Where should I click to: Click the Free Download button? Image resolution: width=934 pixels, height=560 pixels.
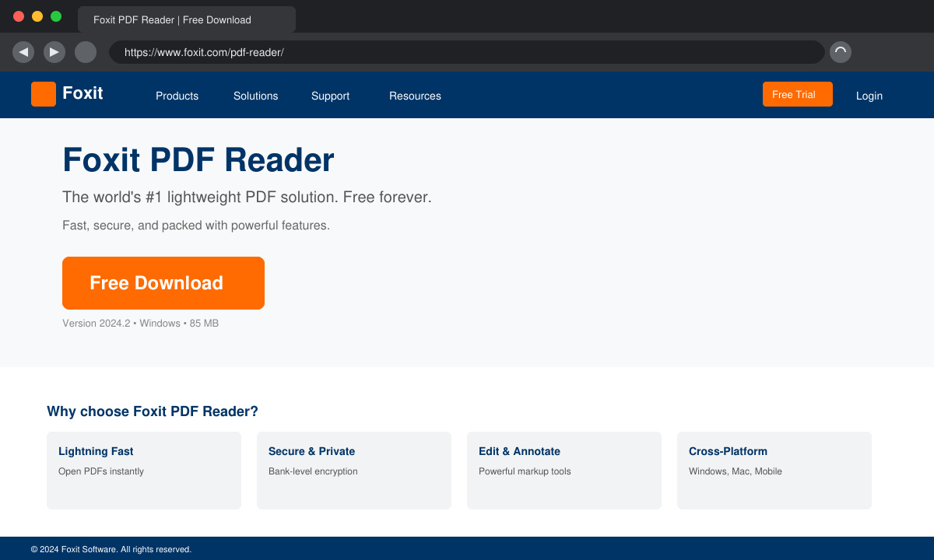coord(163,283)
